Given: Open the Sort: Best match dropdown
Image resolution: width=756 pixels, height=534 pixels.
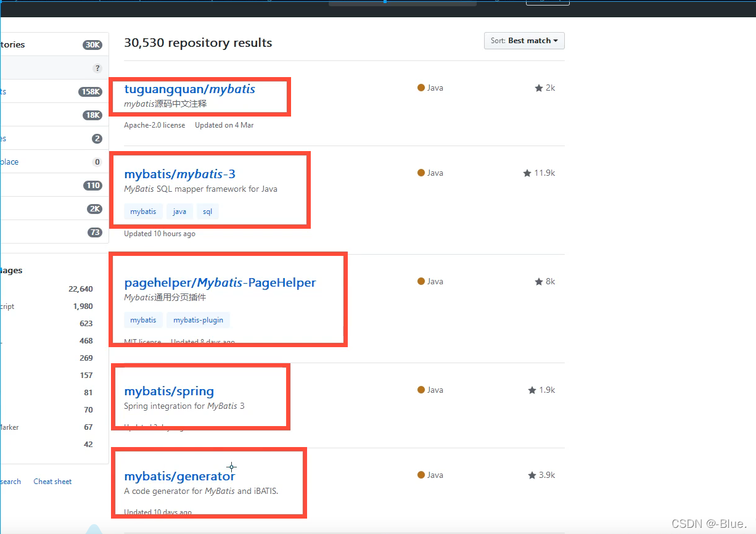Looking at the screenshot, I should 524,41.
